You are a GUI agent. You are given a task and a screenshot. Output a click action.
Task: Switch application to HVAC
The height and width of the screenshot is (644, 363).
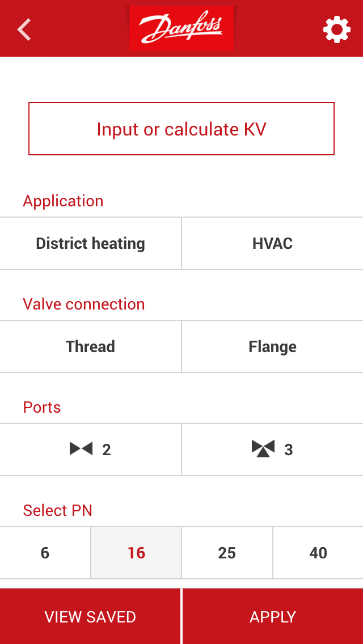pos(272,243)
